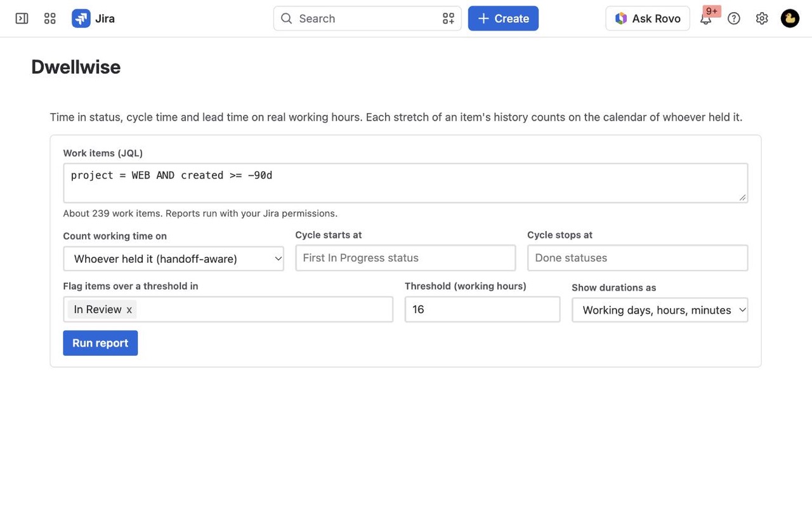This screenshot has width=812, height=508.
Task: Click the Flag items status field
Action: coord(228,309)
